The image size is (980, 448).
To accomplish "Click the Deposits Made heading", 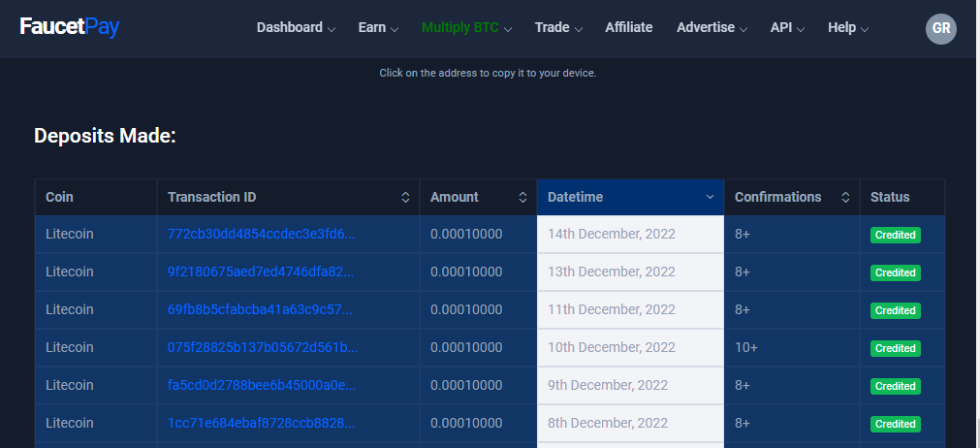I will coord(105,136).
